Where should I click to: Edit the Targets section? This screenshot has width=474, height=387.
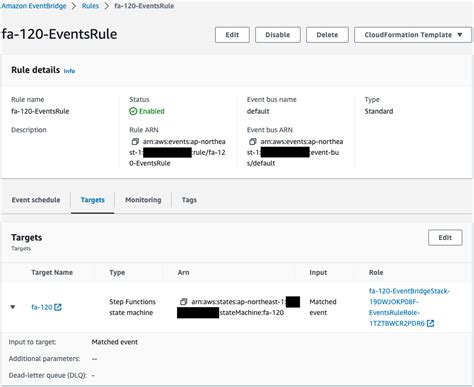point(445,237)
